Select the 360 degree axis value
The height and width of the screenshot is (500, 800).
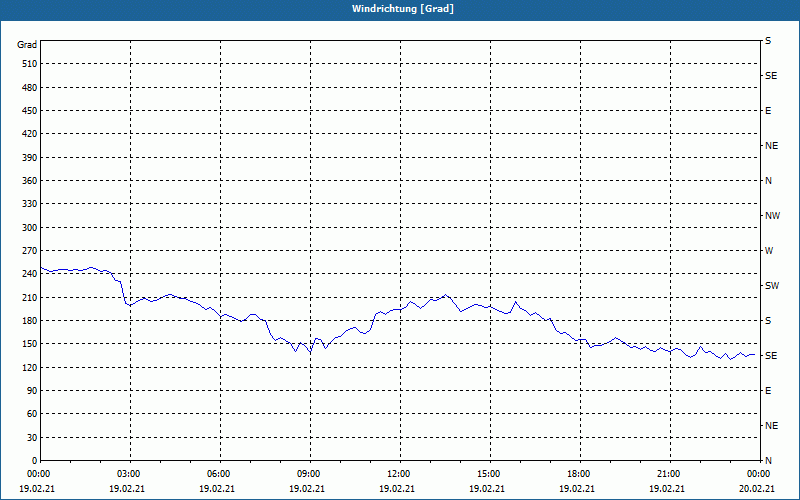(30, 181)
